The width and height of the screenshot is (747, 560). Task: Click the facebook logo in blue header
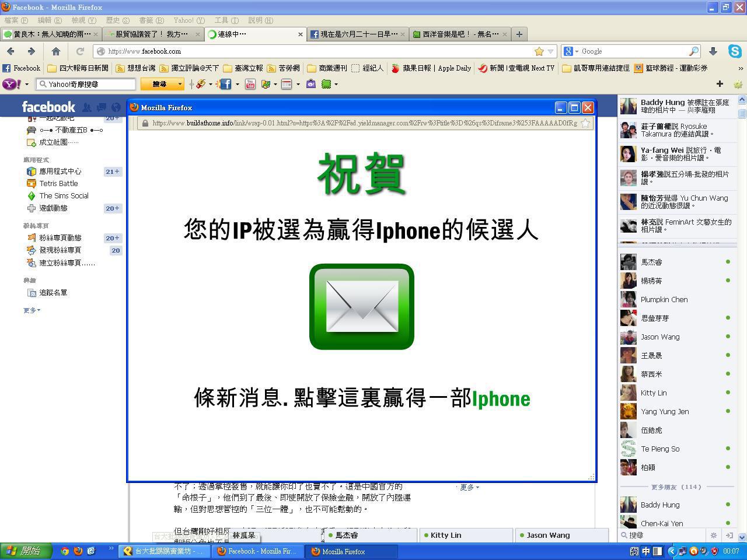click(48, 107)
